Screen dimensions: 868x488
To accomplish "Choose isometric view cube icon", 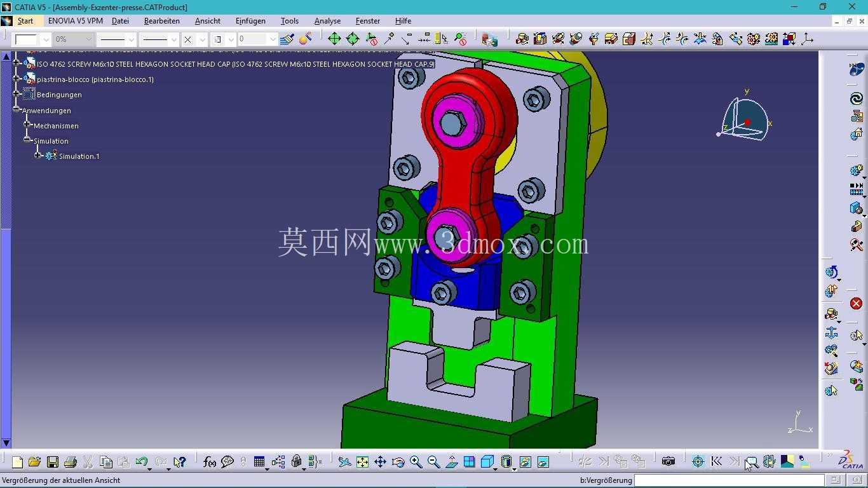I will point(487,462).
